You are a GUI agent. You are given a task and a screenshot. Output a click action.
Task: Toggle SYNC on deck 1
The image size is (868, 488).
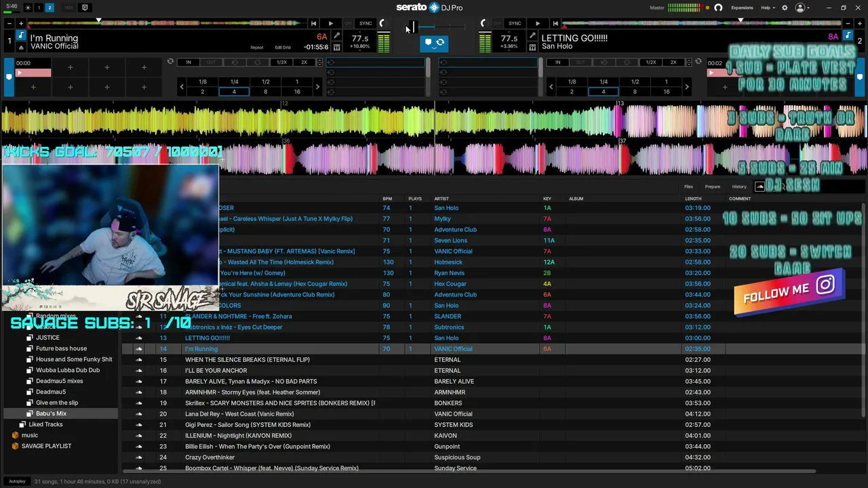(366, 24)
